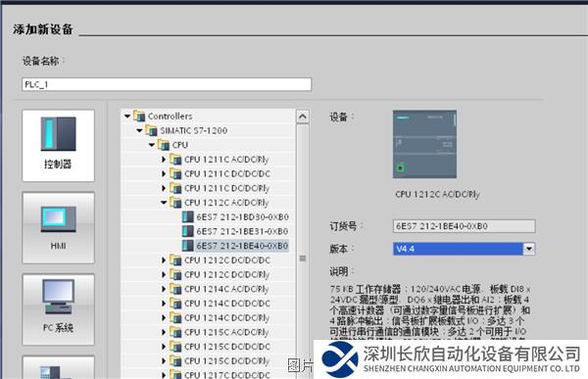This screenshot has width=588, height=379.
Task: Select the HMI device category
Action: point(58,227)
